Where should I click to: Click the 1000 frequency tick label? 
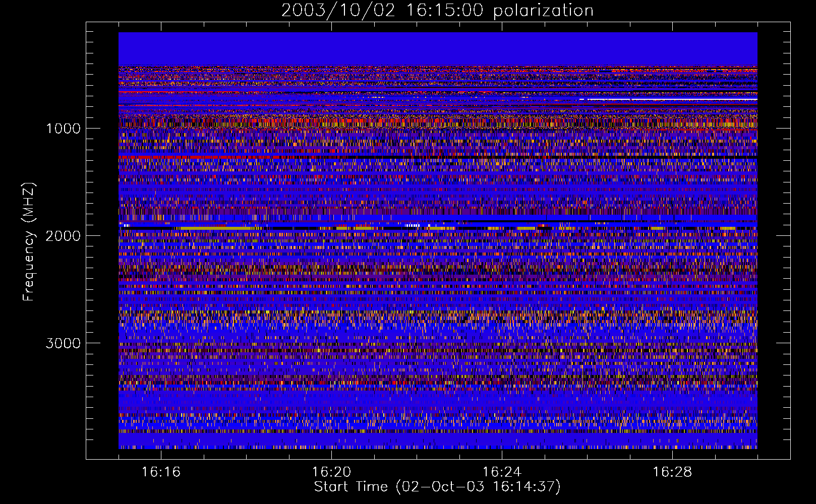pos(63,129)
